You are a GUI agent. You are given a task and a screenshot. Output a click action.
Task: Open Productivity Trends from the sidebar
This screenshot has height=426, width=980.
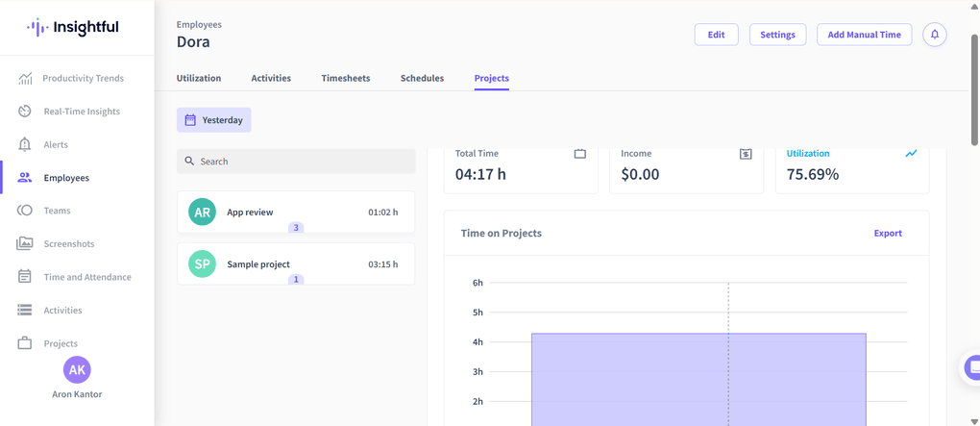coord(83,78)
